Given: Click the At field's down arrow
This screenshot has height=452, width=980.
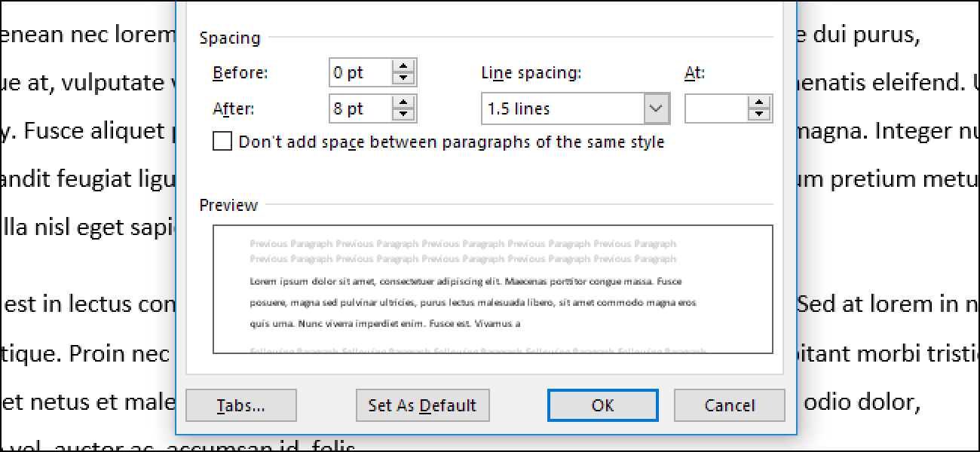Looking at the screenshot, I should click(759, 115).
